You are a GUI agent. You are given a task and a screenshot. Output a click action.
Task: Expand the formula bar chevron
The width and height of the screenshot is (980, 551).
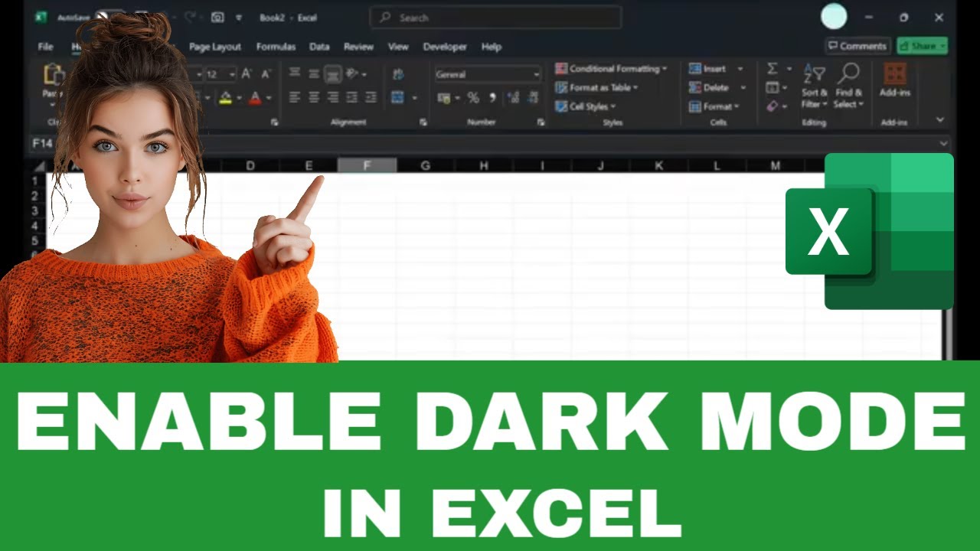pos(943,143)
